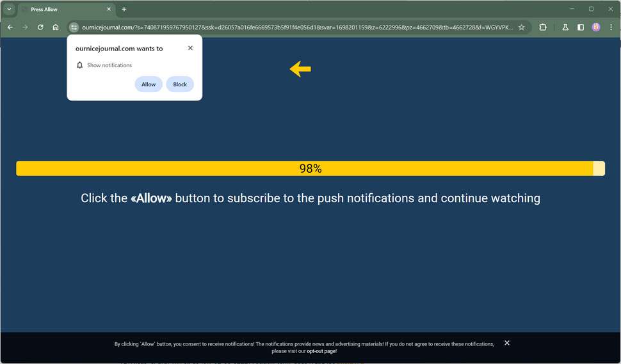Reload the current page
The height and width of the screenshot is (364, 621).
click(x=40, y=28)
